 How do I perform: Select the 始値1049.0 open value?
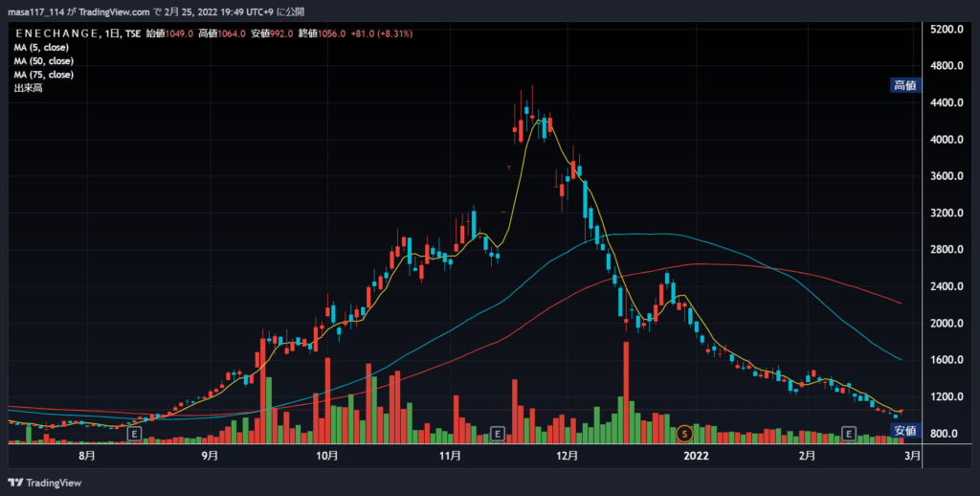[x=169, y=34]
